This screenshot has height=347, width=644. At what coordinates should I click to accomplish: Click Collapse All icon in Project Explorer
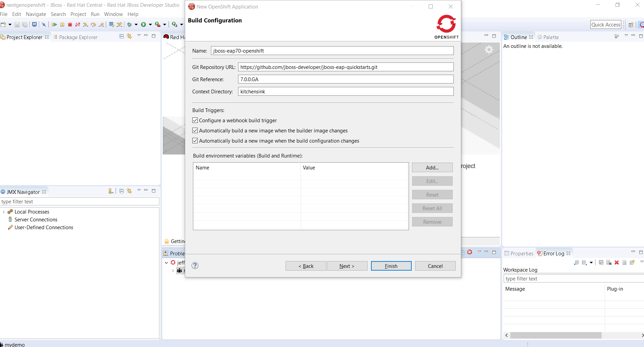point(122,36)
